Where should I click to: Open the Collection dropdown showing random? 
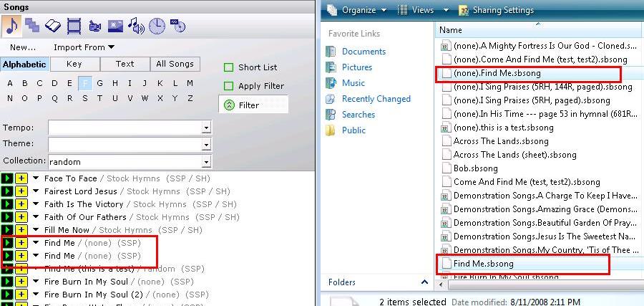206,162
